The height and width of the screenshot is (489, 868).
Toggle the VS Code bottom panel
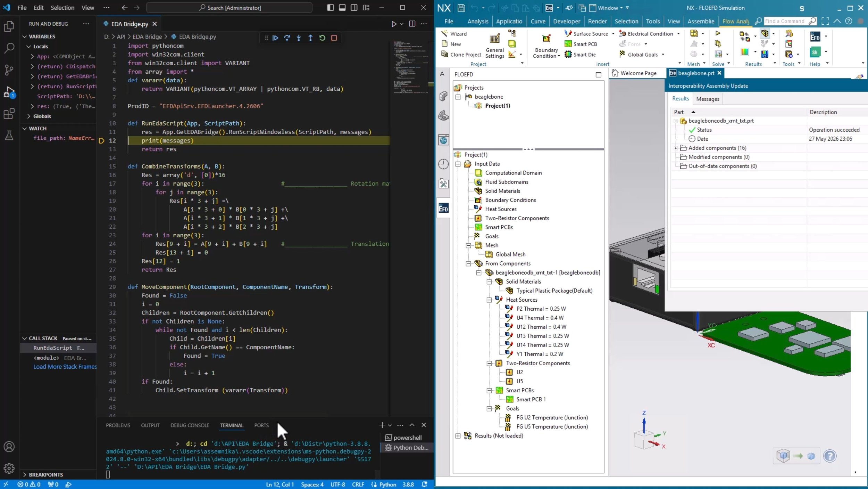click(342, 8)
